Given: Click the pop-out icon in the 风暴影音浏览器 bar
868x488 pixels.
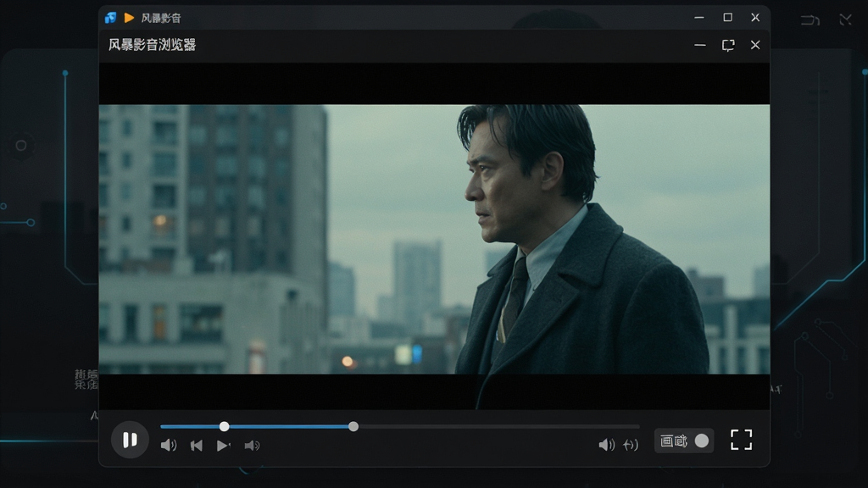Looking at the screenshot, I should tap(728, 45).
